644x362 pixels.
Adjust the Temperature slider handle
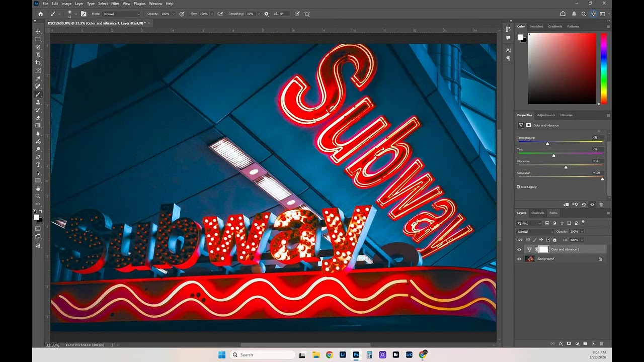547,144
